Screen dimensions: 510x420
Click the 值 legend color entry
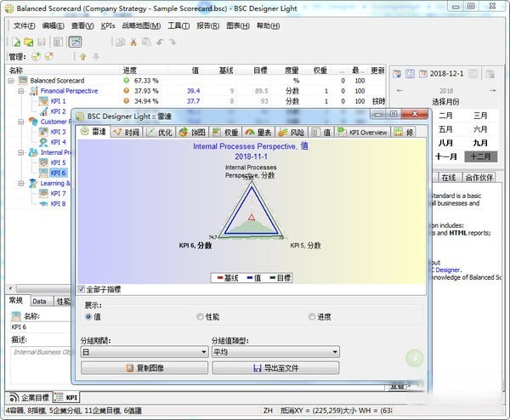click(254, 278)
